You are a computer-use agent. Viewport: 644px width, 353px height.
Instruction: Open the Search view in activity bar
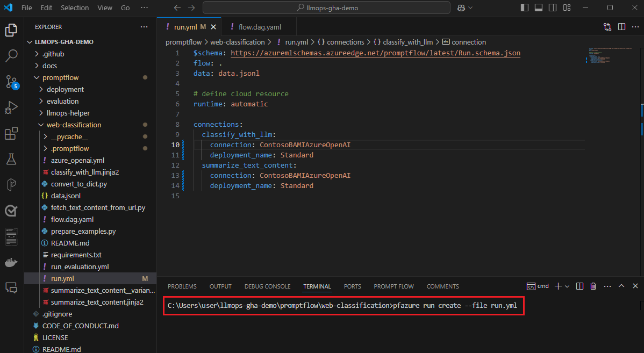(11, 56)
